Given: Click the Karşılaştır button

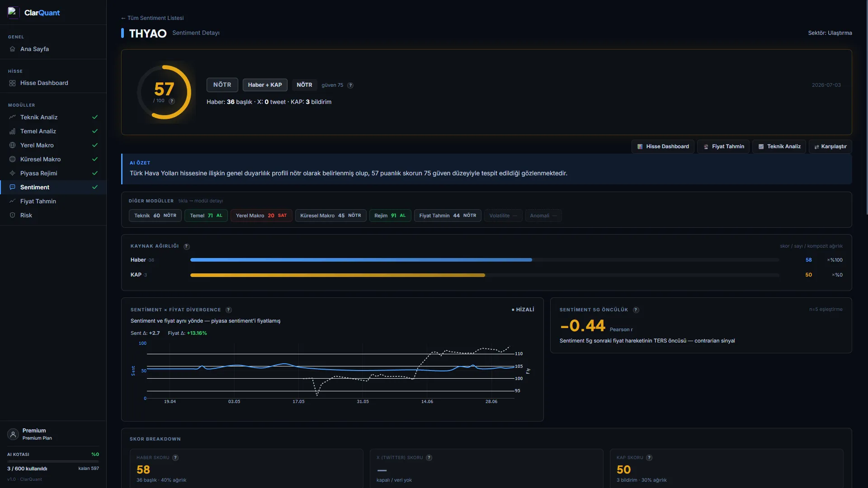Looking at the screenshot, I should [x=830, y=146].
